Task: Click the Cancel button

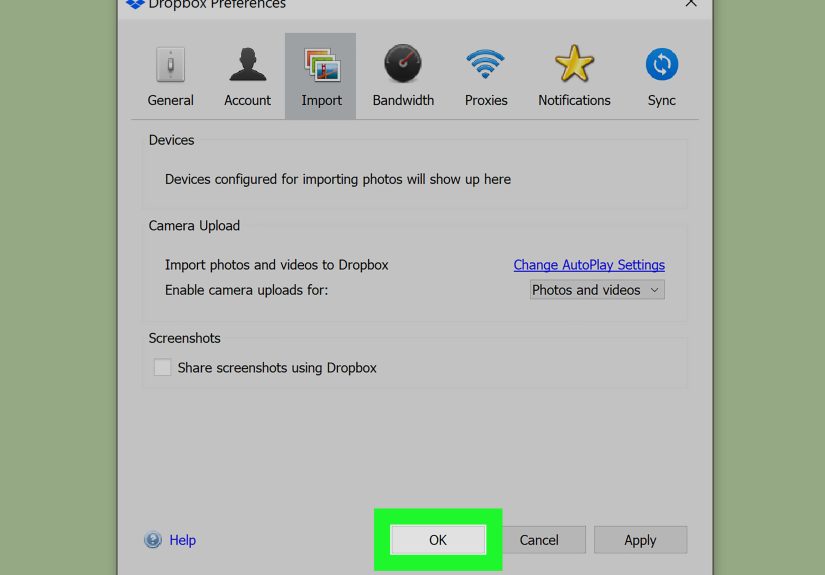Action: [x=539, y=540]
